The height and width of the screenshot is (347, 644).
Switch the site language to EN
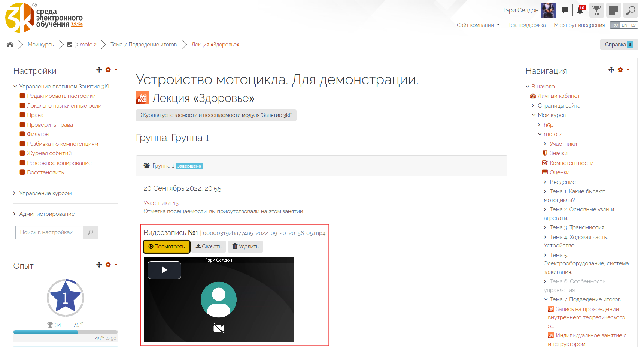tap(625, 25)
